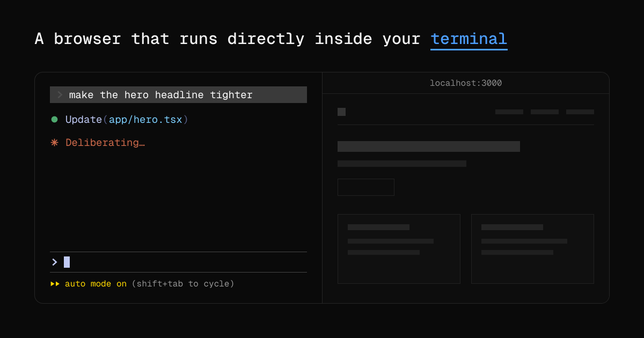Viewport: 644px width, 338px height.
Task: Open the app/hero.tsx file reference
Action: click(x=145, y=120)
